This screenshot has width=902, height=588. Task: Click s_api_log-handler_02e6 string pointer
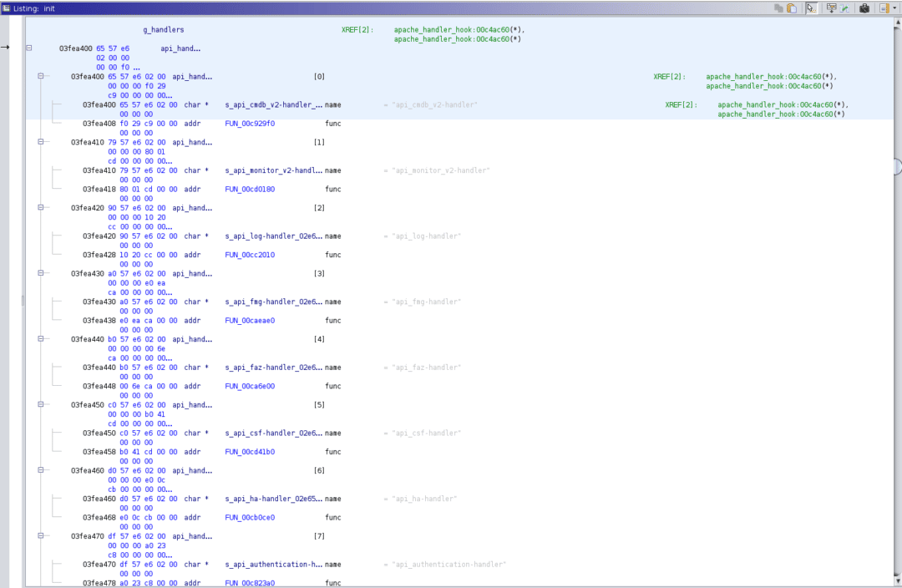pos(273,236)
